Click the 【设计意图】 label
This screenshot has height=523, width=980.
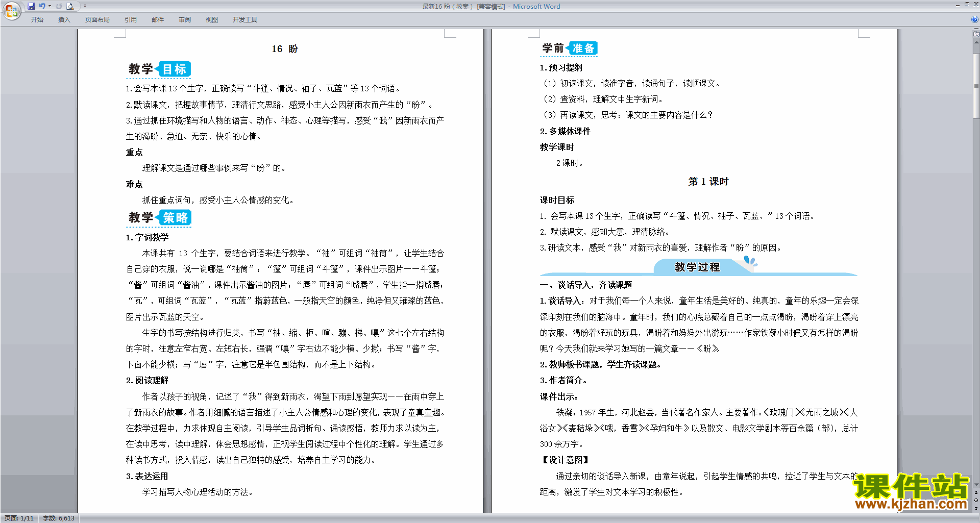565,460
